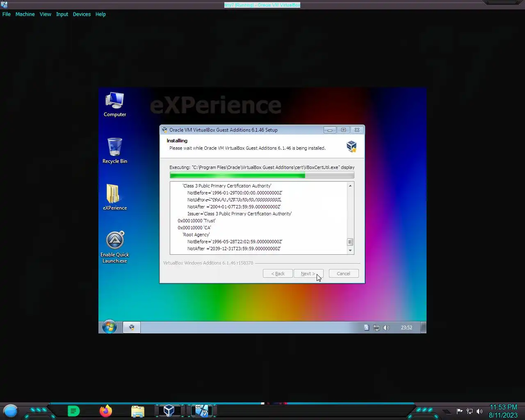Image resolution: width=525 pixels, height=420 pixels.
Task: Open the View menu
Action: coord(45,14)
